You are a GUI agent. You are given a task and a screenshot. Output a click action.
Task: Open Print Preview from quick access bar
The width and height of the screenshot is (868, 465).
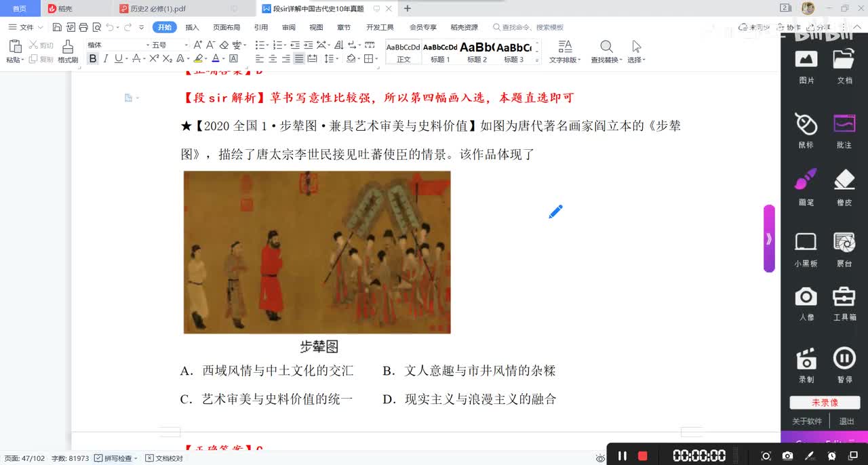click(x=96, y=27)
